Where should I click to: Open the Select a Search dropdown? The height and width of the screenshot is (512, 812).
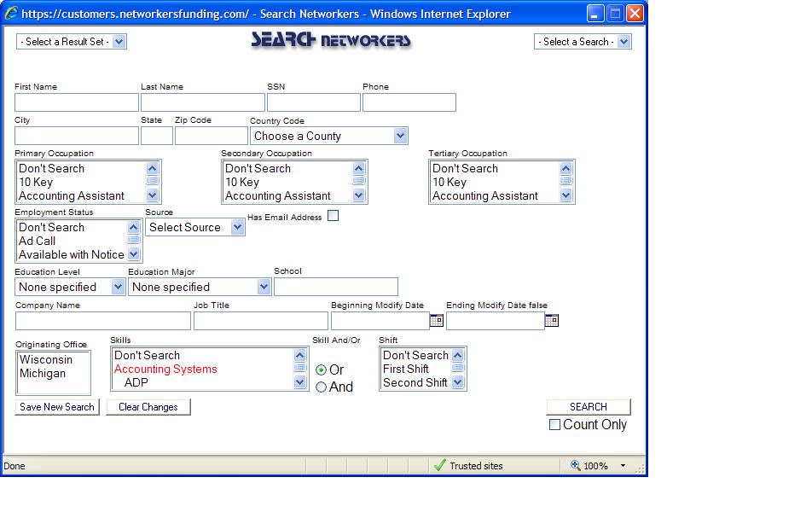pyautogui.click(x=583, y=42)
